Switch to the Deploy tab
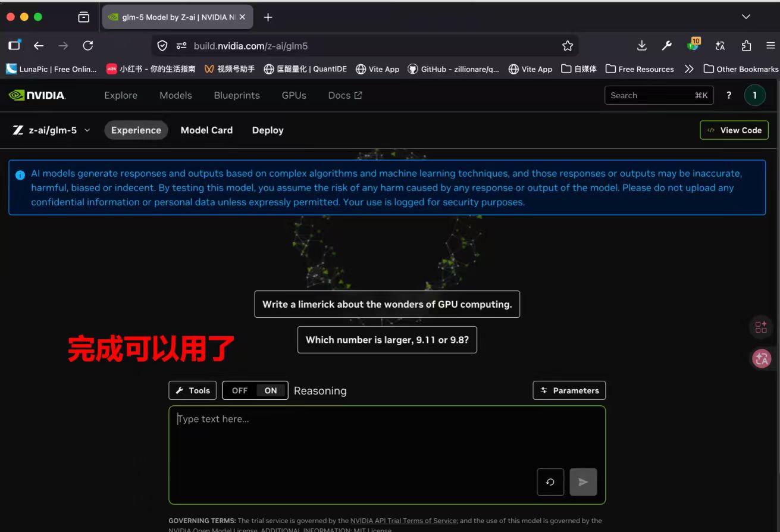 point(268,130)
